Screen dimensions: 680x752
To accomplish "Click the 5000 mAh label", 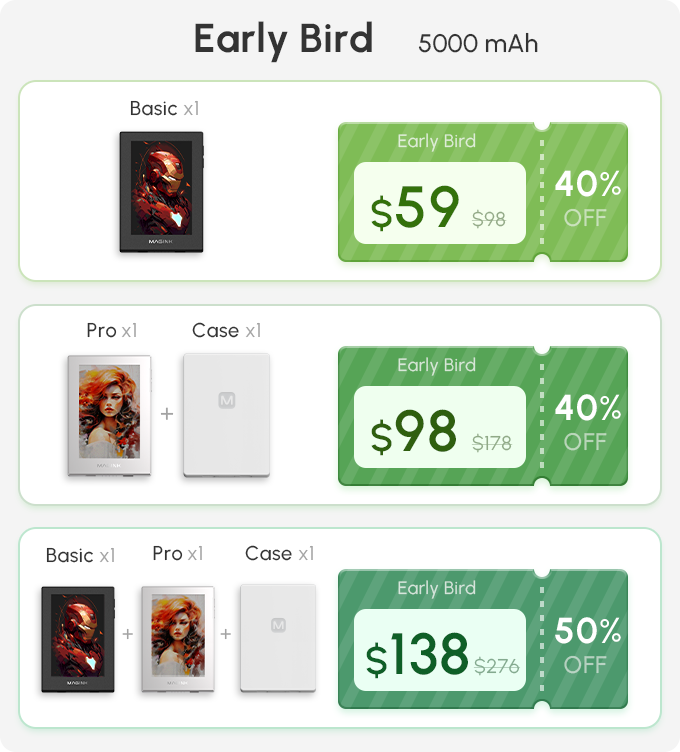I will (478, 44).
